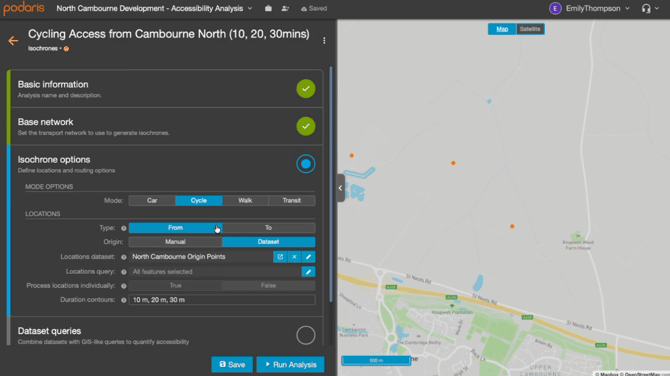Click the westernmost orange origin point
Image resolution: width=670 pixels, height=376 pixels.
[x=352, y=156]
